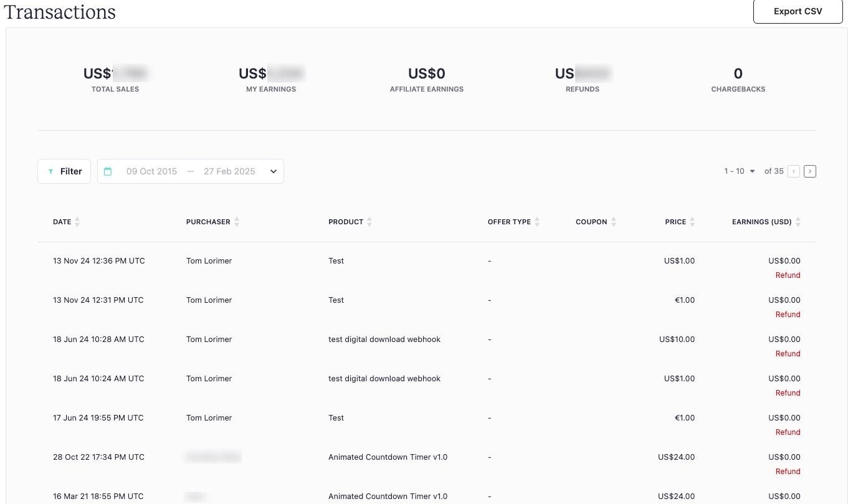Go to next page of transactions

click(810, 171)
